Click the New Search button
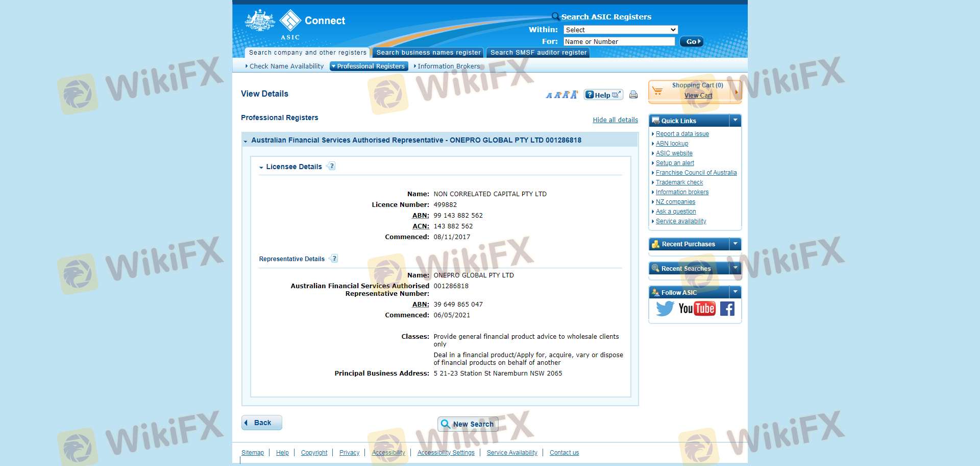Image resolution: width=980 pixels, height=466 pixels. coord(468,424)
